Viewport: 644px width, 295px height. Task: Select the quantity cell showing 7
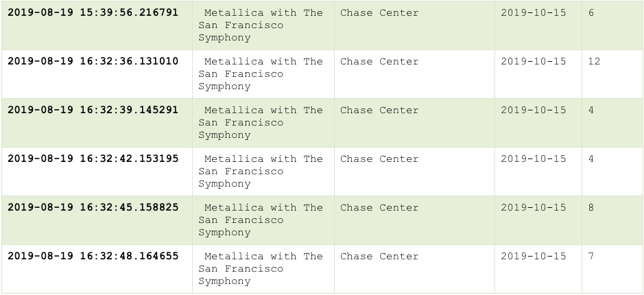click(591, 257)
